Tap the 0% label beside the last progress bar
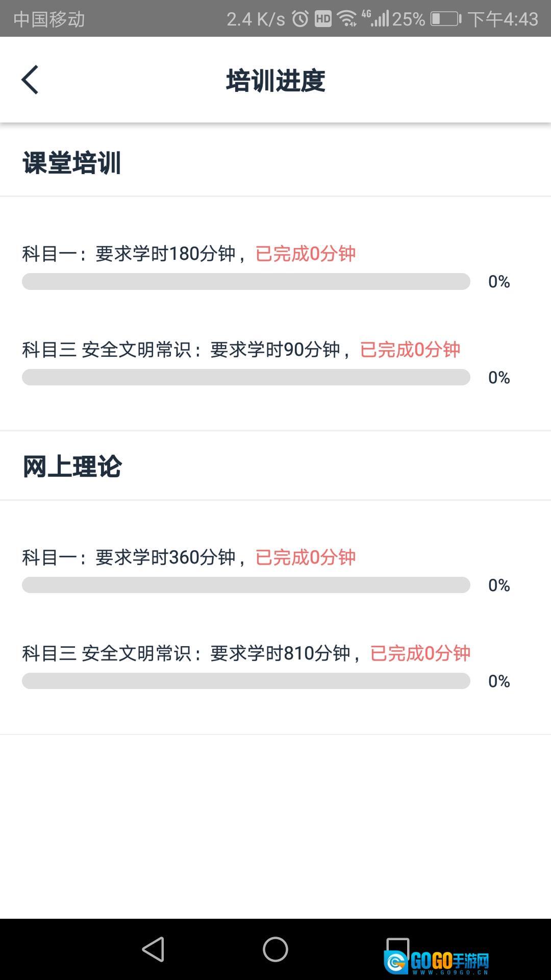Image resolution: width=551 pixels, height=980 pixels. 500,680
